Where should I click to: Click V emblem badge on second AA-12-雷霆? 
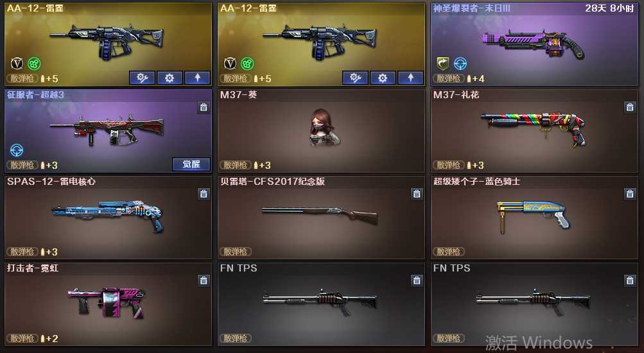coord(230,64)
